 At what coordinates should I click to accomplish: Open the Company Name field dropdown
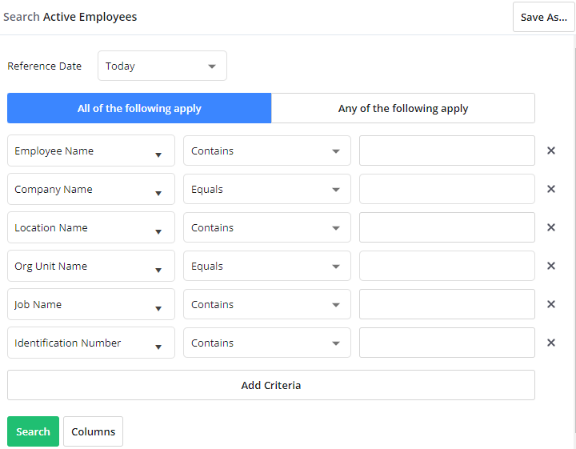pyautogui.click(x=91, y=189)
